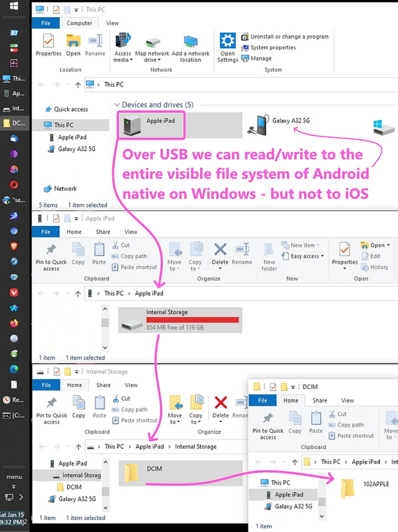The height and width of the screenshot is (532, 398).
Task: Click Properties in Apple iPad window ribbon
Action: click(x=345, y=256)
